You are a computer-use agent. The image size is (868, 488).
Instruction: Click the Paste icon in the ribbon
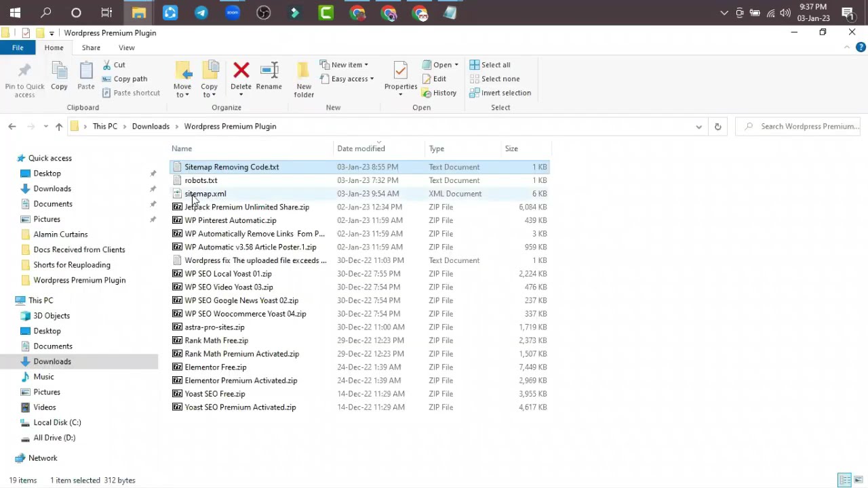point(85,70)
